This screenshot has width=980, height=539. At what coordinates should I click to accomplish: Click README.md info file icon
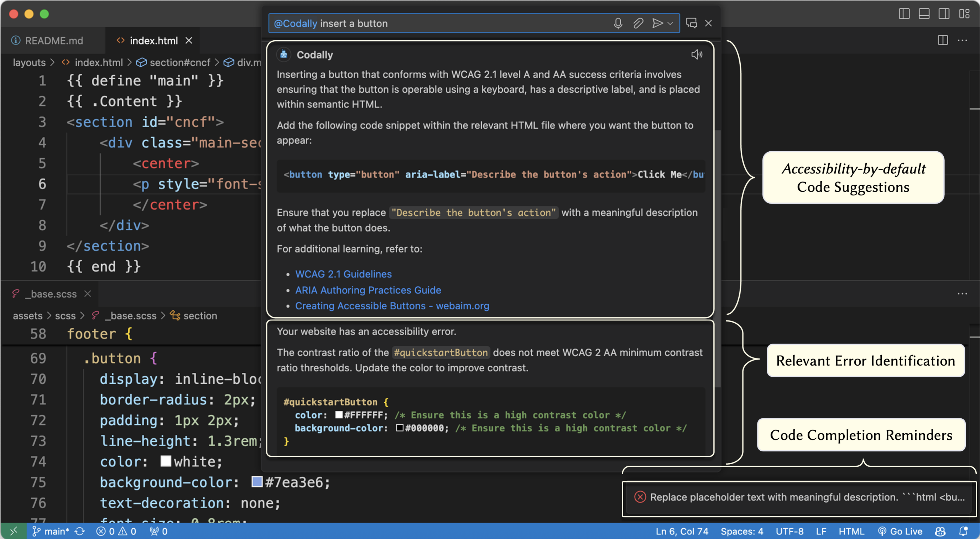(16, 40)
